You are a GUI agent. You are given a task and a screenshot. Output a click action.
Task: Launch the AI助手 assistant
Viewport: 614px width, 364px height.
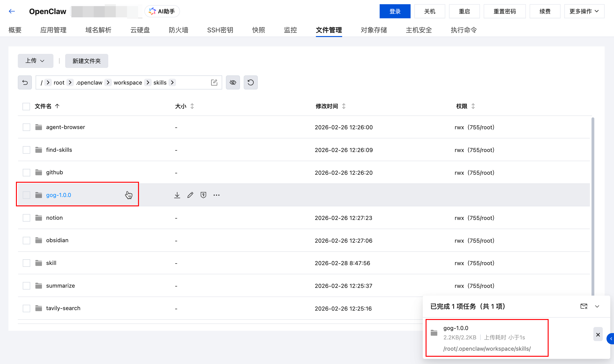pyautogui.click(x=162, y=11)
